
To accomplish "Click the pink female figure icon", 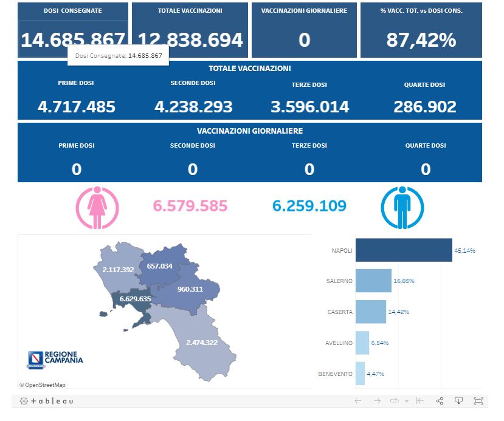I will [97, 207].
